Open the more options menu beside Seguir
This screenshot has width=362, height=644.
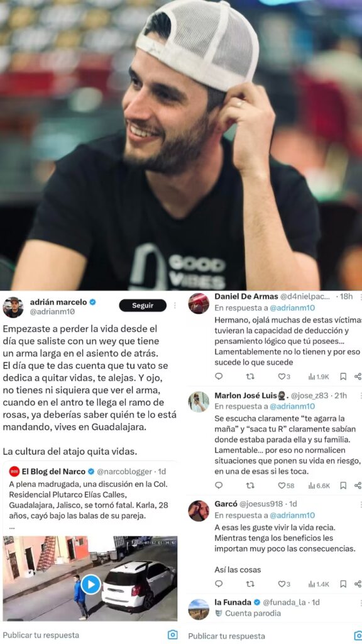175,305
